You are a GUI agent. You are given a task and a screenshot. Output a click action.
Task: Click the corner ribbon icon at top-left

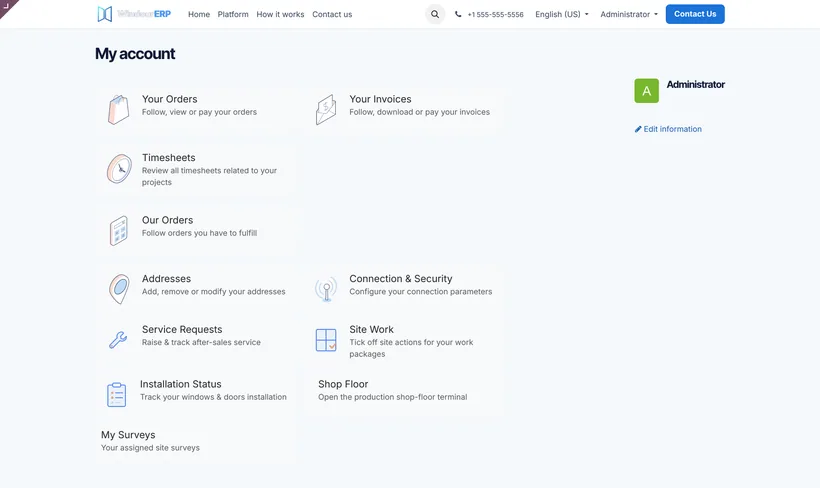pyautogui.click(x=8, y=7)
